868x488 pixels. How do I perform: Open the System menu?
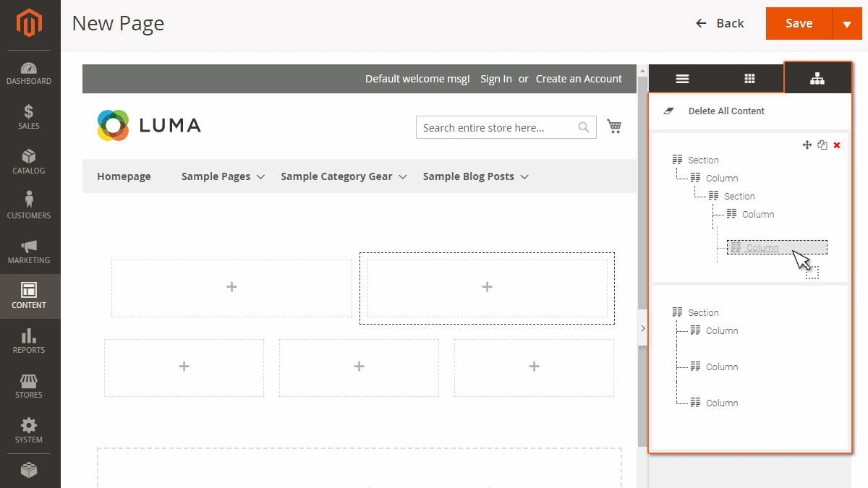tap(29, 432)
